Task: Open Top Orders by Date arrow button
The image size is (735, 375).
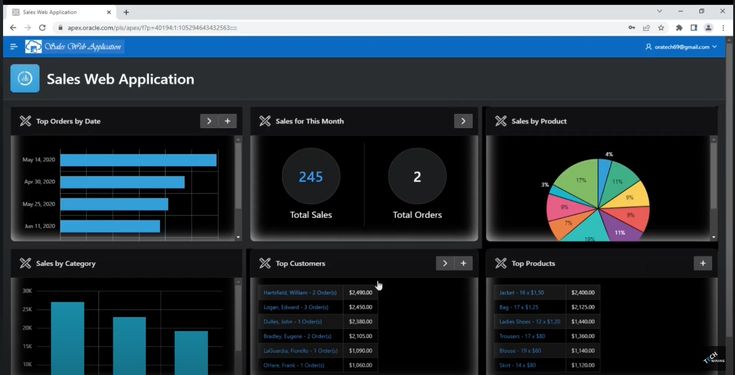Action: pos(209,121)
